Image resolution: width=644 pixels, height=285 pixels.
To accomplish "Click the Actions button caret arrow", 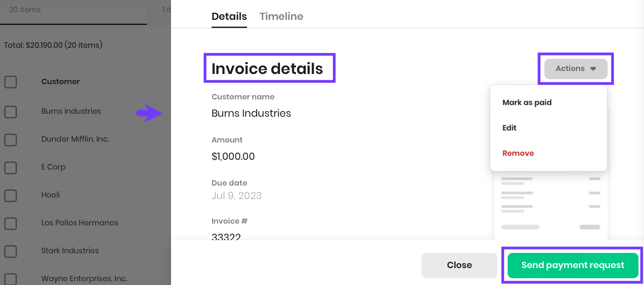I will click(x=593, y=69).
